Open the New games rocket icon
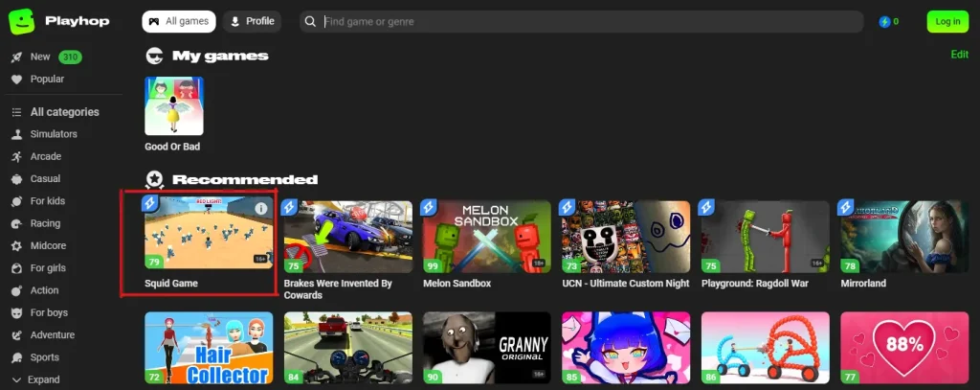 point(17,57)
